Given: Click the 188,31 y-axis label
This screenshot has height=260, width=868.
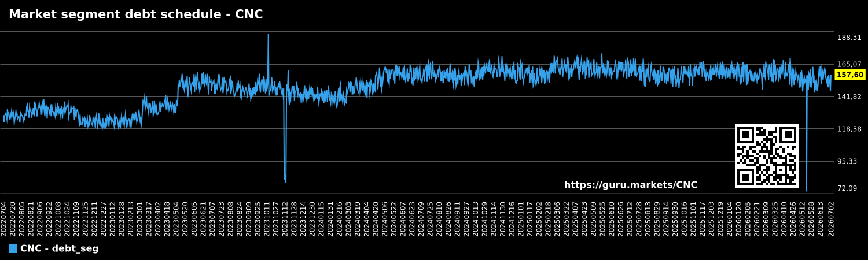Looking at the screenshot, I should (849, 38).
